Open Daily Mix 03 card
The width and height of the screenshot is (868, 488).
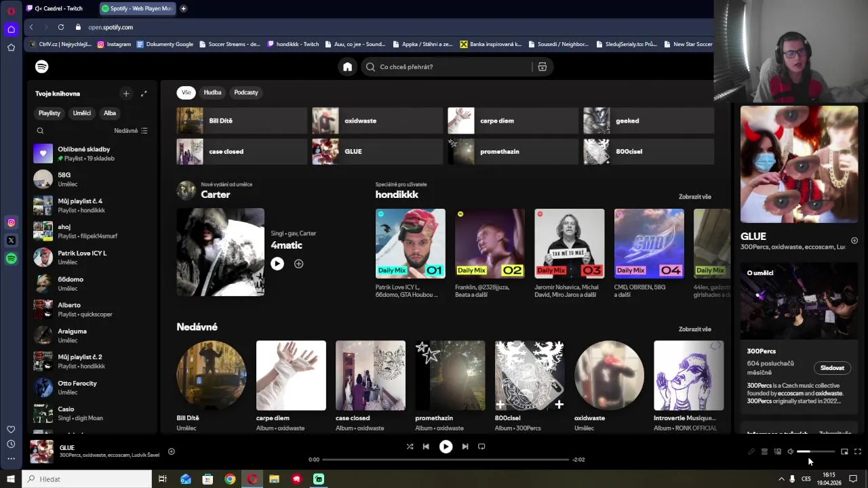(569, 253)
